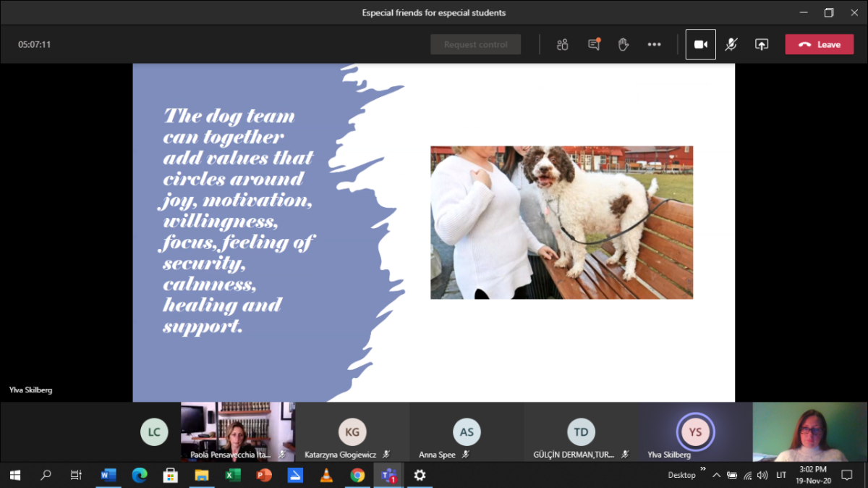
Task: Show the participants list
Action: pyautogui.click(x=562, y=44)
